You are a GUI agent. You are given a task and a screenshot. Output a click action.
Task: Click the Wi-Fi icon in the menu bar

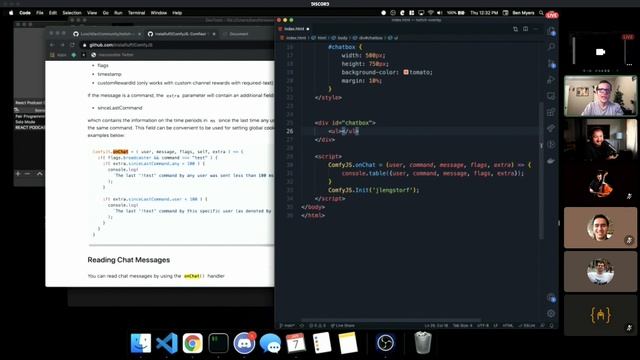[431, 13]
